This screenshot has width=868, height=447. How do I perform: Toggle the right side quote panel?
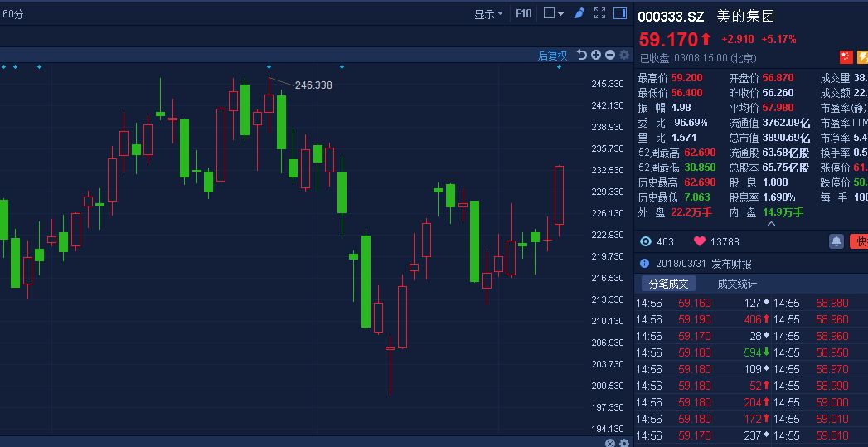620,12
